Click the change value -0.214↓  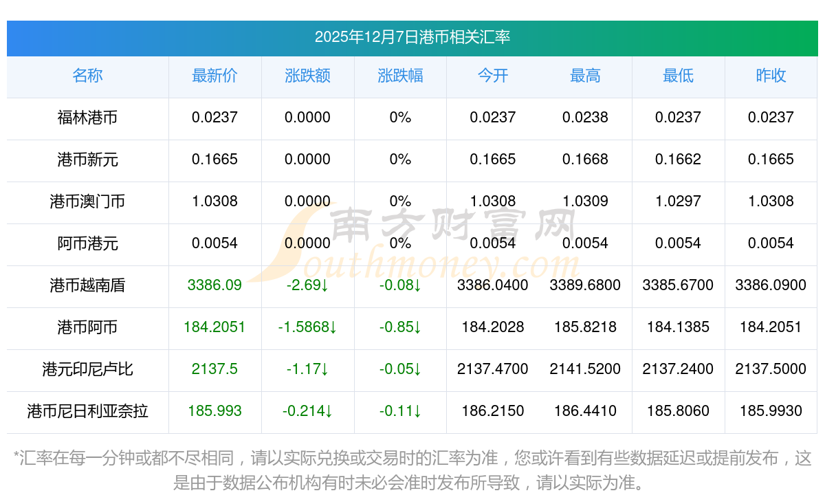307,411
